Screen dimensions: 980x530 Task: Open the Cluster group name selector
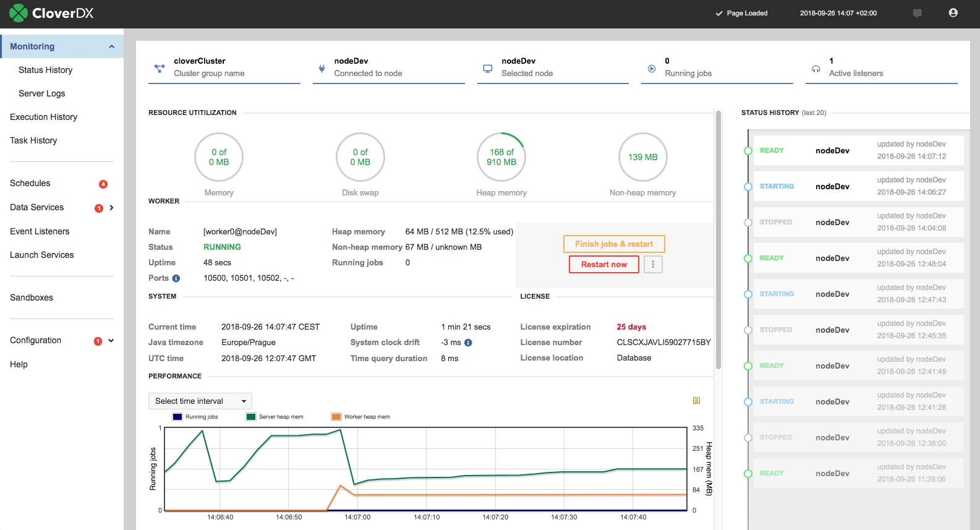click(x=224, y=69)
